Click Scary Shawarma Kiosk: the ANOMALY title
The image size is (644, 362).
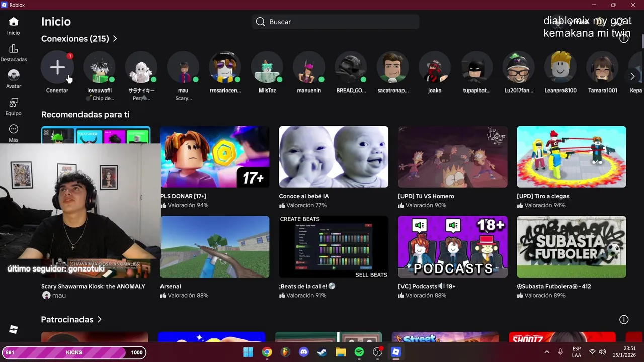coord(93,286)
